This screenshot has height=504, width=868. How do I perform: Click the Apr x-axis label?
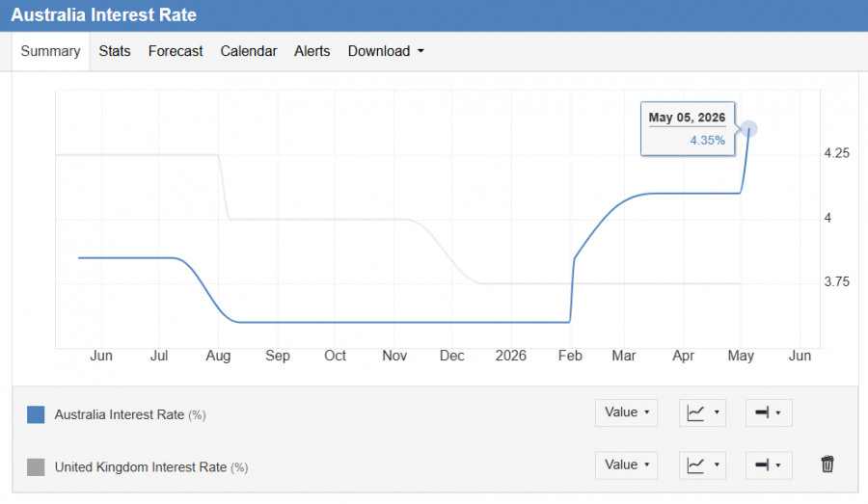[683, 356]
